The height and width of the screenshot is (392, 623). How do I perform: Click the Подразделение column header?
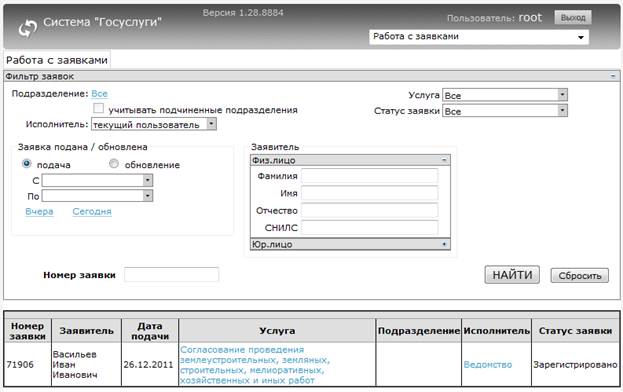pyautogui.click(x=418, y=331)
